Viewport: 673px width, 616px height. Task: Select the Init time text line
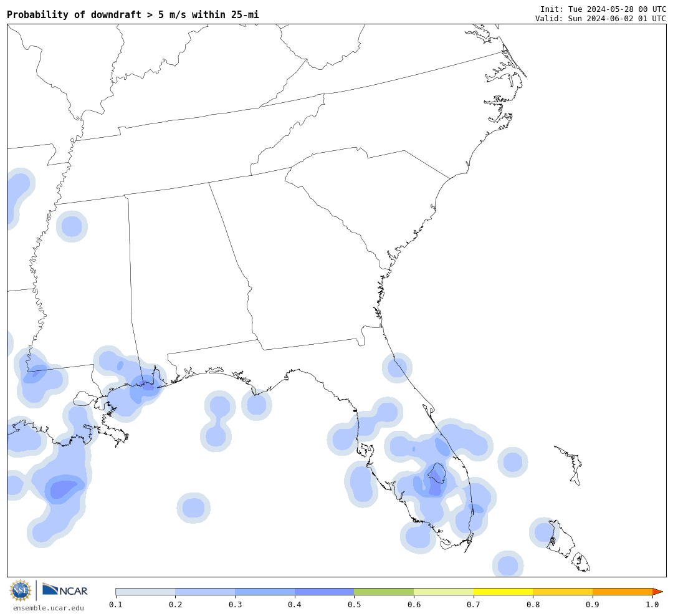point(603,9)
